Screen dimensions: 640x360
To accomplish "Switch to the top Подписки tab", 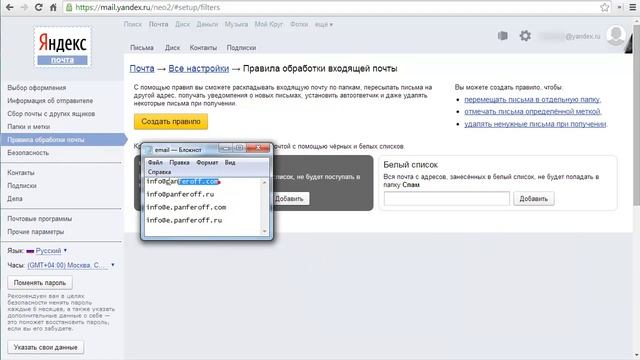I will click(x=241, y=48).
